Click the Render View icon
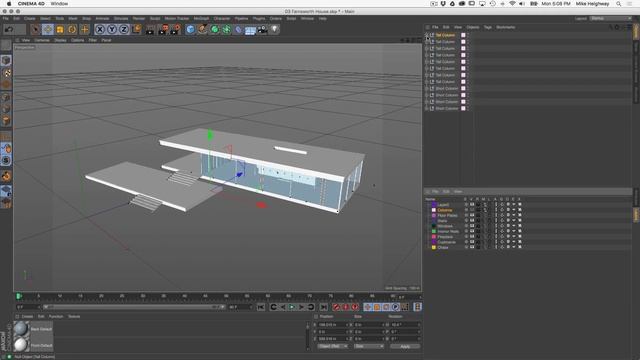The height and width of the screenshot is (360, 640). point(150,29)
